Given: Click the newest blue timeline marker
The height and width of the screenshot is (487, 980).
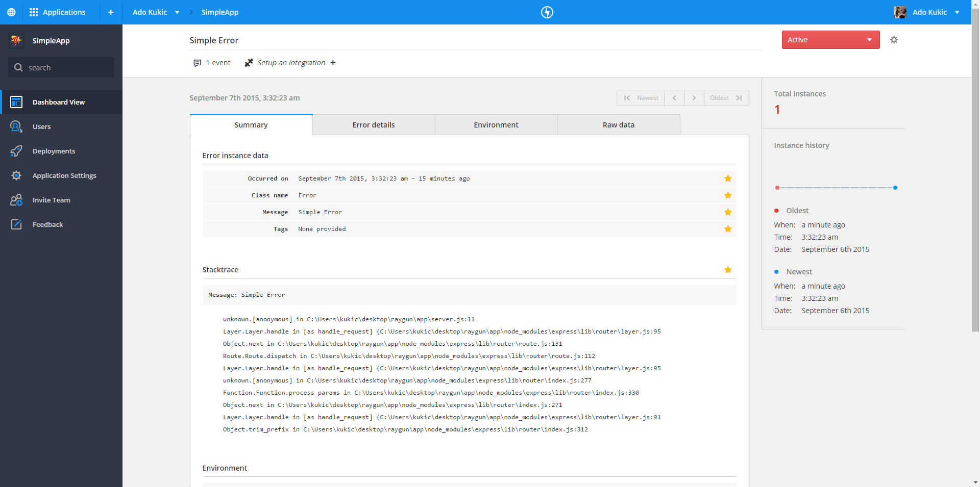Looking at the screenshot, I should click(895, 188).
